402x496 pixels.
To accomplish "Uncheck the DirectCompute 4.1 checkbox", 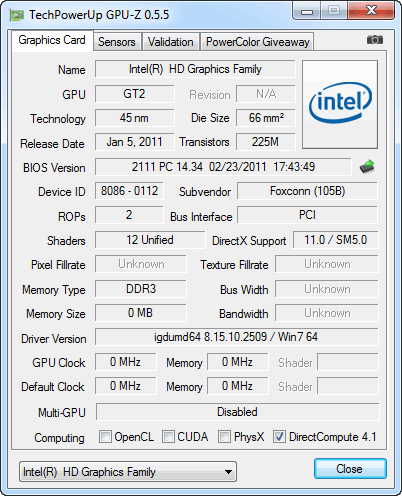I will [279, 436].
